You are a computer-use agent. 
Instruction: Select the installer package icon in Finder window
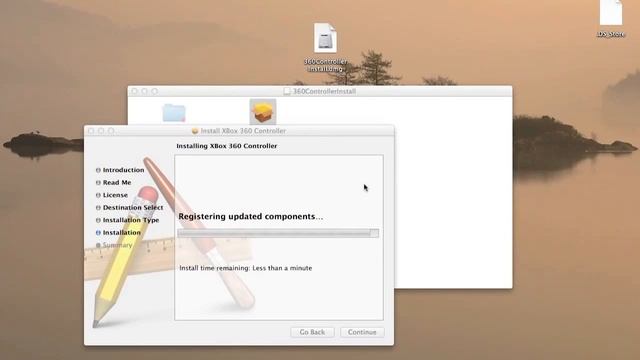(x=262, y=111)
